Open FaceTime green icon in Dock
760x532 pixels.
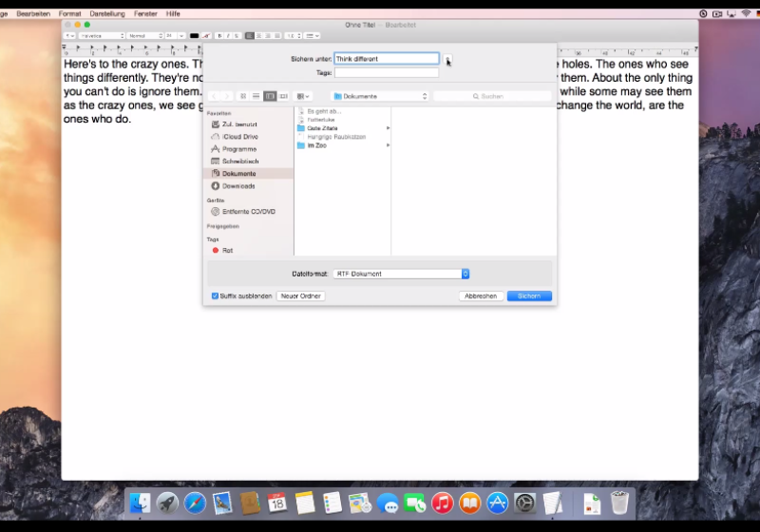(x=415, y=503)
